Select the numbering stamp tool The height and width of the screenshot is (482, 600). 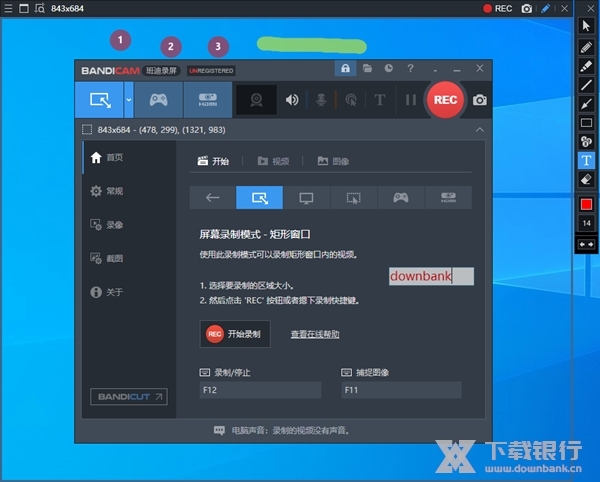586,141
